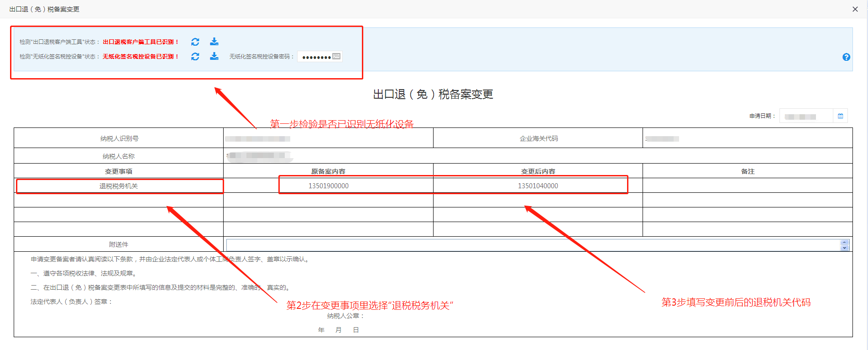Open the 退税税务机关 change item dropdown
Viewport: 868px width, 350px height.
[x=119, y=186]
